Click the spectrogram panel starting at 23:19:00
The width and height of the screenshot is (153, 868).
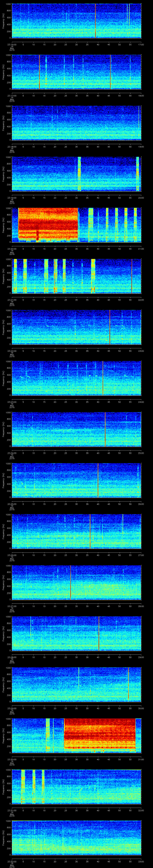(x=77, y=174)
